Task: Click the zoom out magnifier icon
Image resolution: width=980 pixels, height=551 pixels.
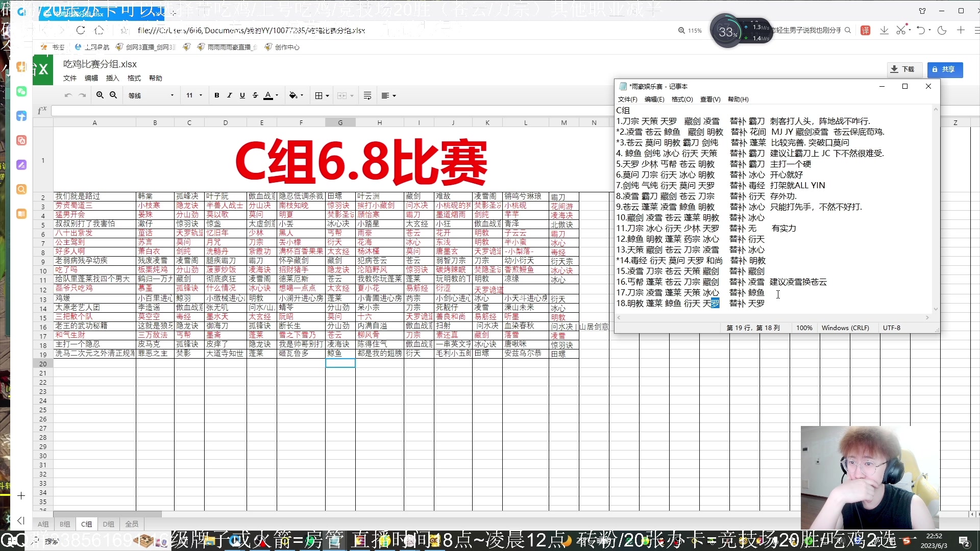Action: [113, 95]
